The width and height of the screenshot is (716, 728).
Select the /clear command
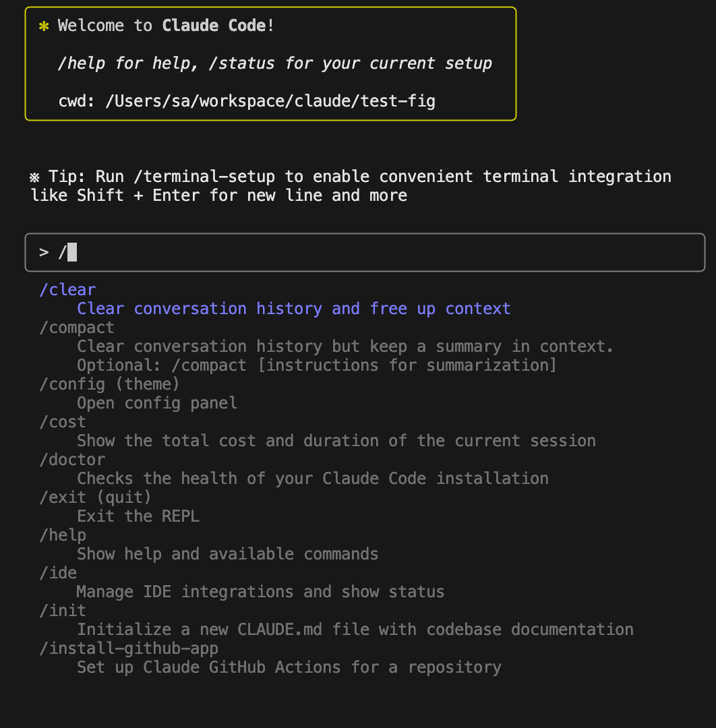[68, 290]
